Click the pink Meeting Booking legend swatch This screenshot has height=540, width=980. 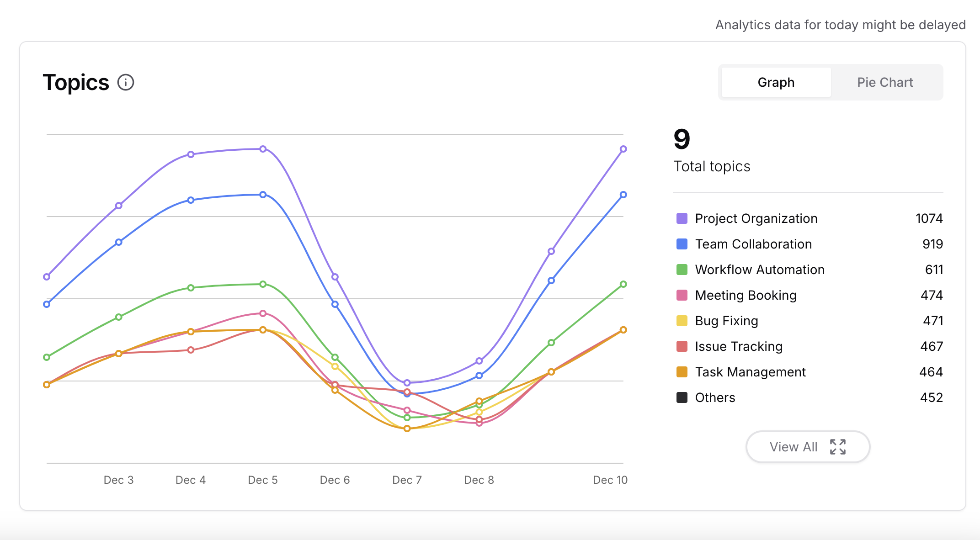point(682,295)
